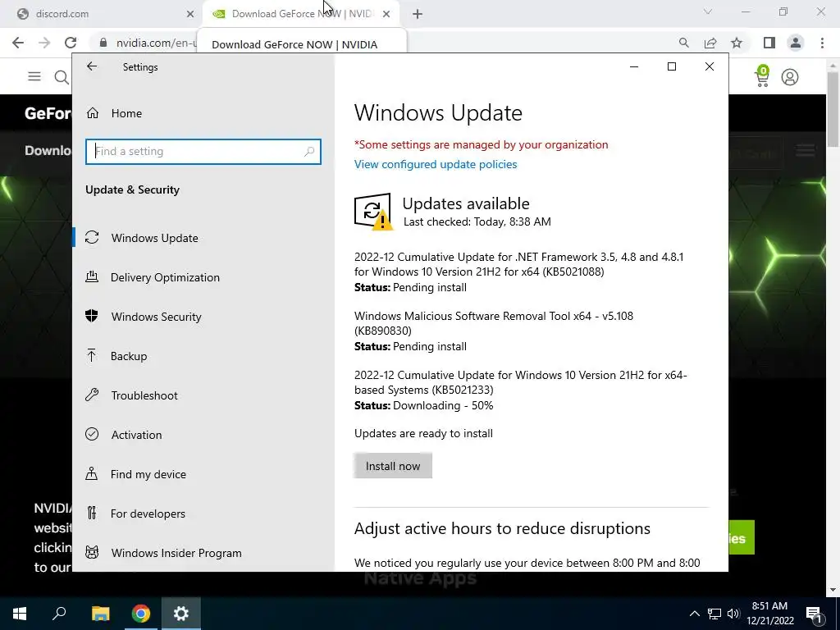Close the discord.com tab
This screenshot has height=630, width=840.
point(190,14)
